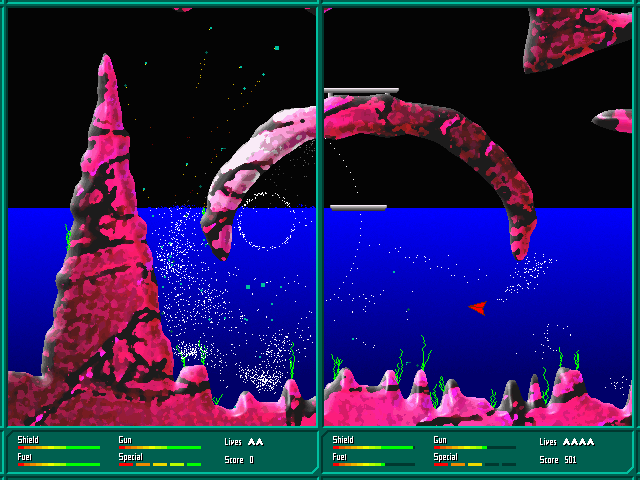Click left player's Shield bar
Viewport: 640px width, 480px height.
click(x=58, y=447)
